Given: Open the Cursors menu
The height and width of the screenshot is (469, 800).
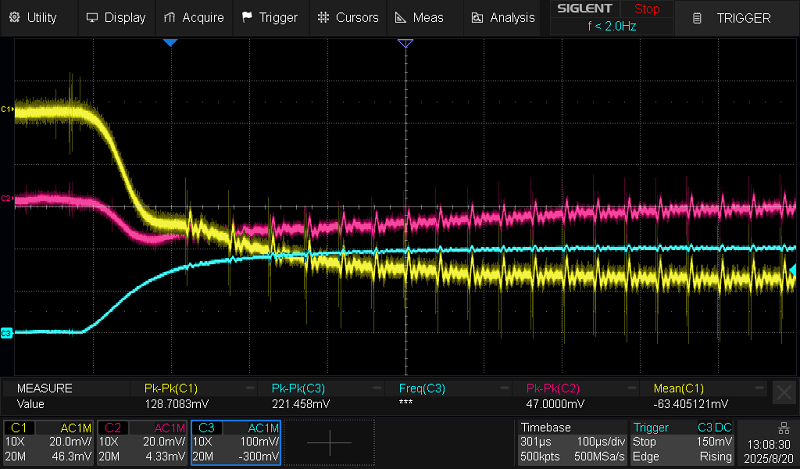Looking at the screenshot, I should [348, 17].
